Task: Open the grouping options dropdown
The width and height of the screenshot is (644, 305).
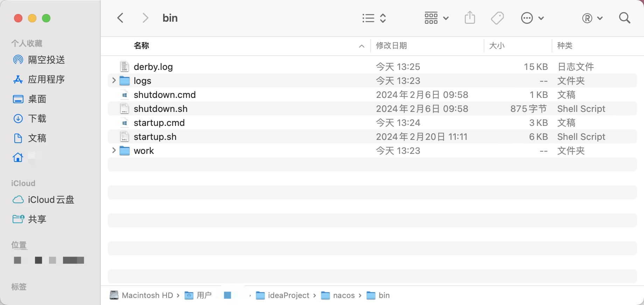Action: (x=436, y=18)
